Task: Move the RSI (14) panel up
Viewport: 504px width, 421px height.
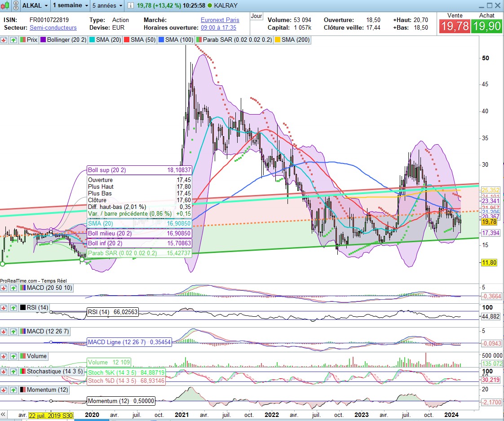Action: click(13, 308)
